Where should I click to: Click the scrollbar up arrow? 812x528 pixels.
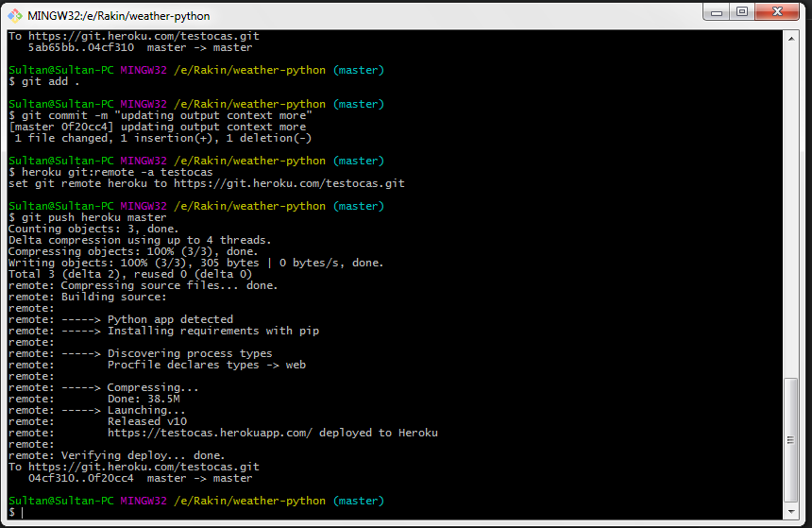(791, 39)
